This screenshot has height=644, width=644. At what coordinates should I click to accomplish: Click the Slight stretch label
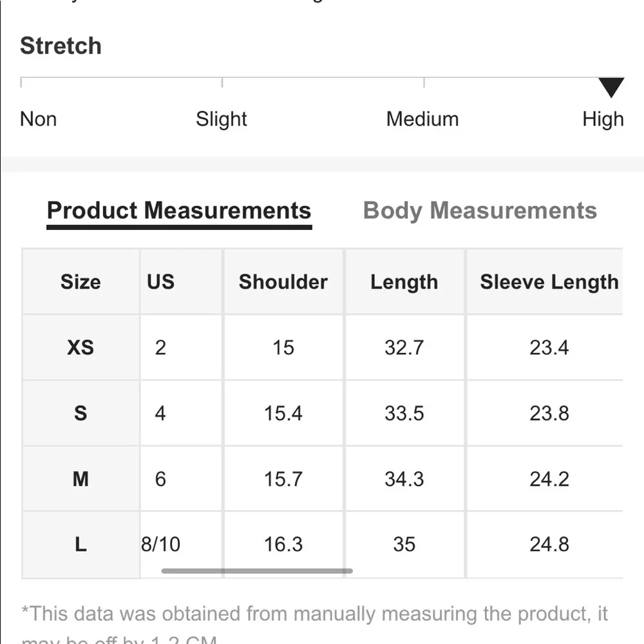222,120
